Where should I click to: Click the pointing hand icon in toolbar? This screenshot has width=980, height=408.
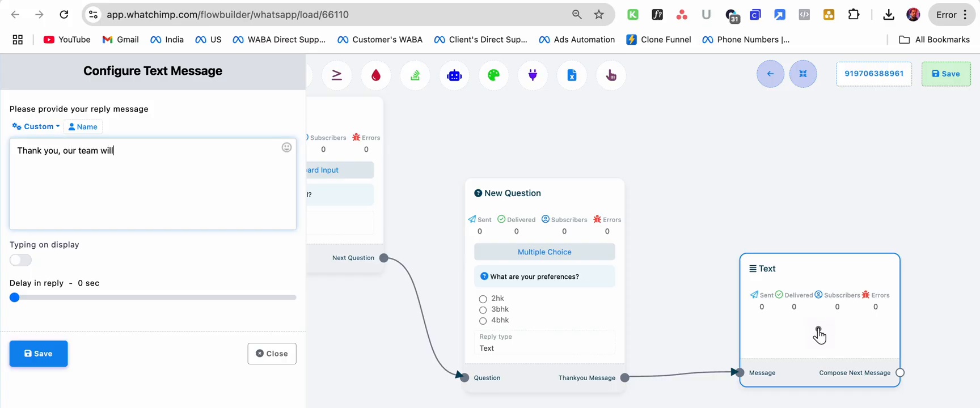[611, 75]
